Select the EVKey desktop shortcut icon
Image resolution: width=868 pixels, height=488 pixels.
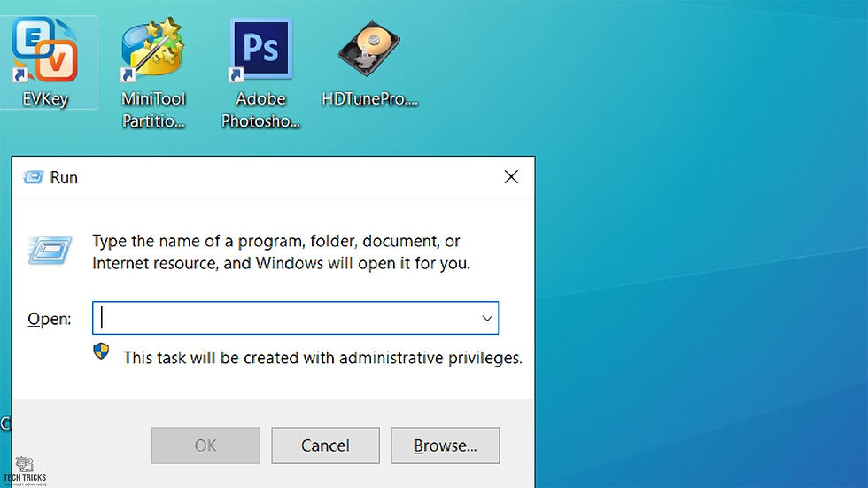[45, 50]
